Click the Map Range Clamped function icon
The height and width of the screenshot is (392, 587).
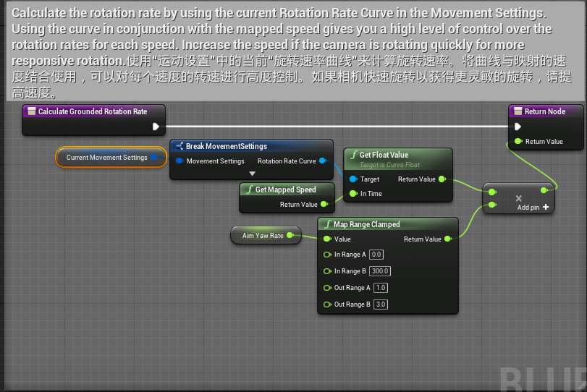(x=326, y=224)
